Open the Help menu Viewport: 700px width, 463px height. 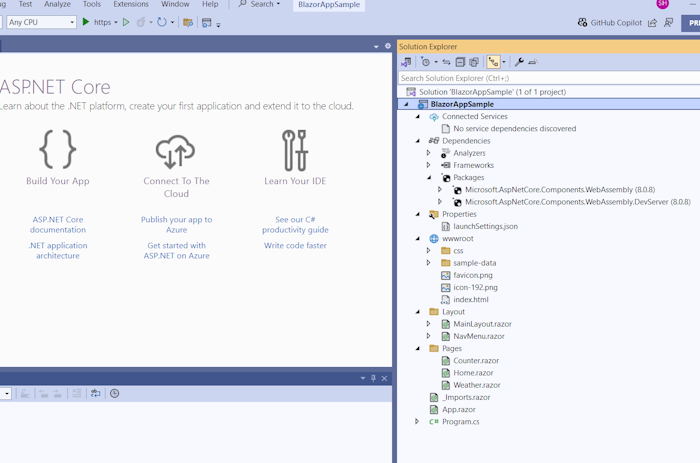pos(210,4)
